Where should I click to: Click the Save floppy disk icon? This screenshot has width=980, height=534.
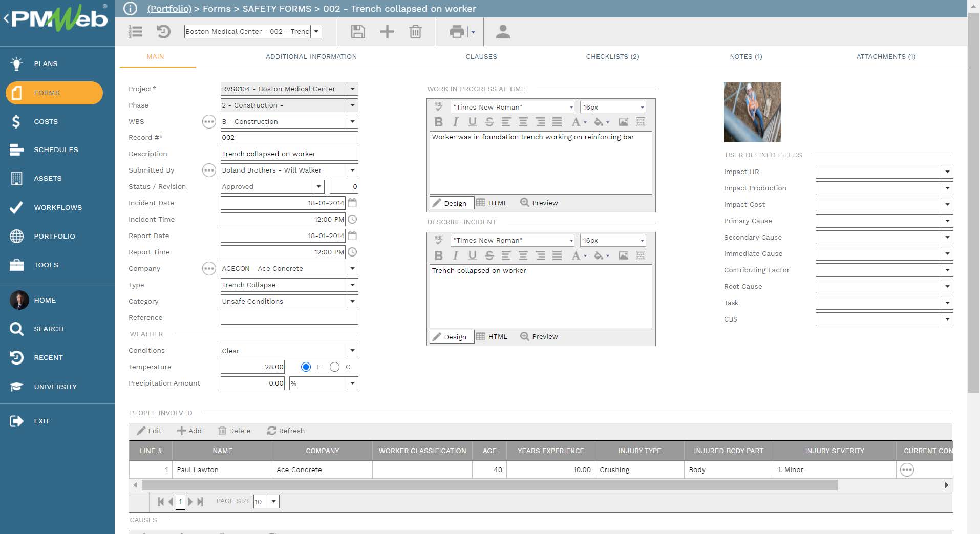[x=358, y=32]
